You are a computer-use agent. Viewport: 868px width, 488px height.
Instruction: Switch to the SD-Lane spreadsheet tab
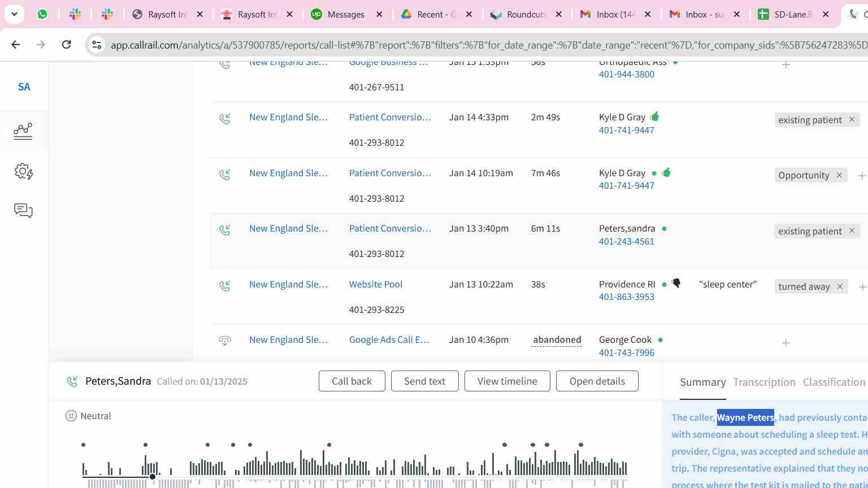click(793, 14)
